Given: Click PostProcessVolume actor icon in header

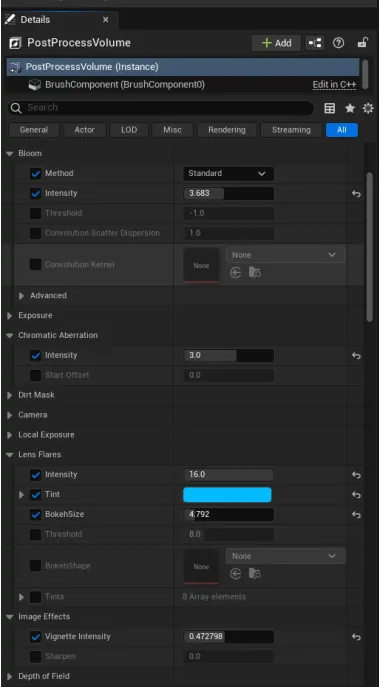Looking at the screenshot, I should [x=15, y=43].
